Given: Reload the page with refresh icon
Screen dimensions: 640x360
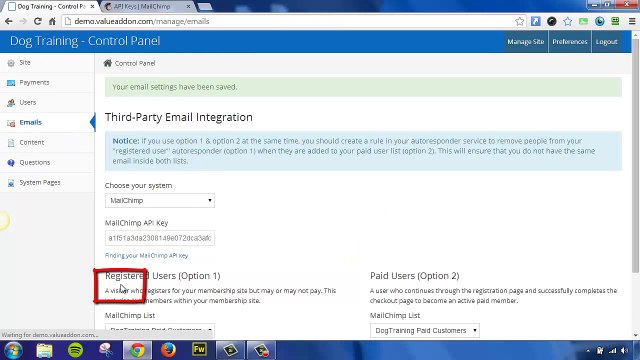Looking at the screenshot, I should point(38,21).
